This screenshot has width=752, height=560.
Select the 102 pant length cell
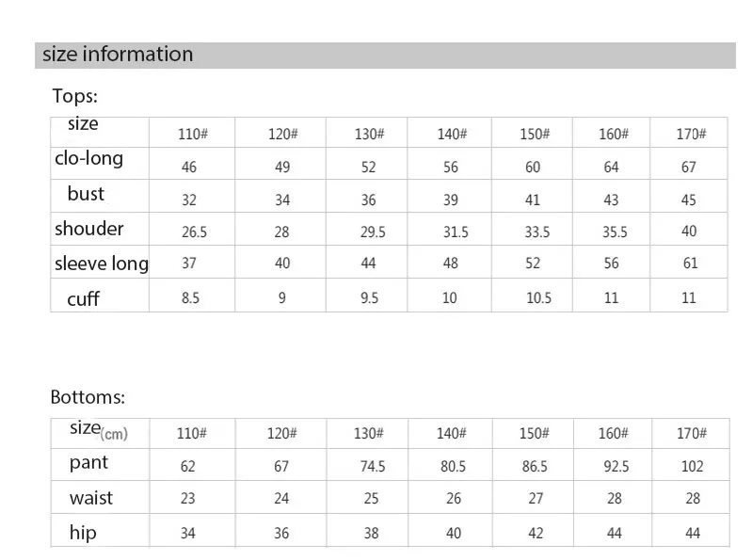pyautogui.click(x=692, y=466)
